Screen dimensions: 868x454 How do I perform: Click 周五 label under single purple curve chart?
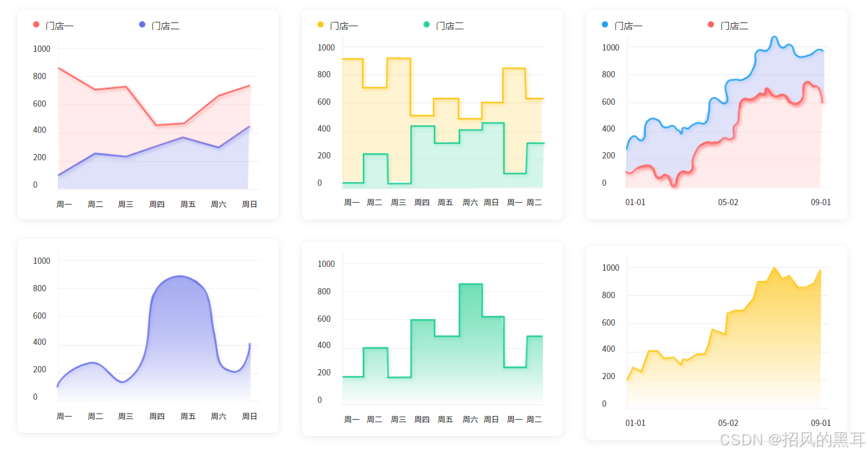click(188, 416)
